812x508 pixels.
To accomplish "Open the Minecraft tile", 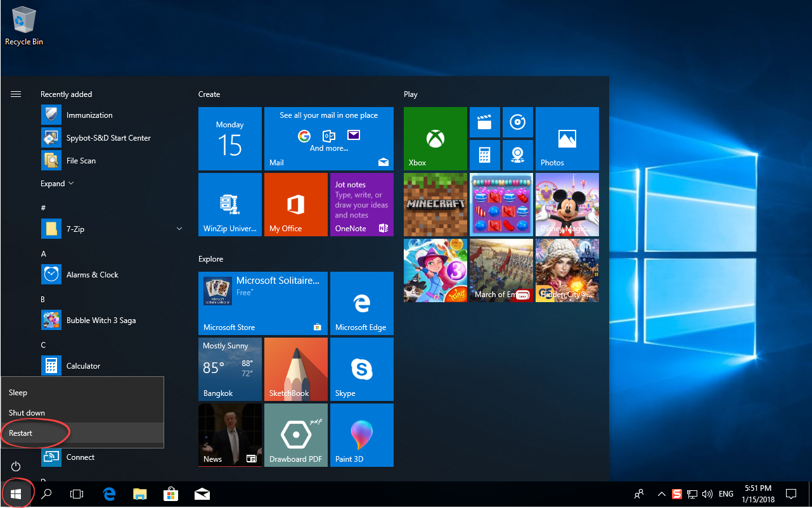I will [435, 205].
